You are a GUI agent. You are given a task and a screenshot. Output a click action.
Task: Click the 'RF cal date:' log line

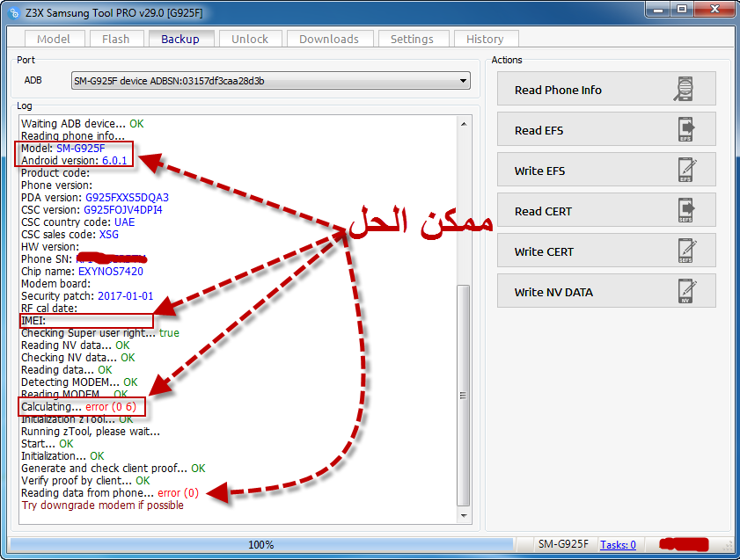click(x=49, y=309)
